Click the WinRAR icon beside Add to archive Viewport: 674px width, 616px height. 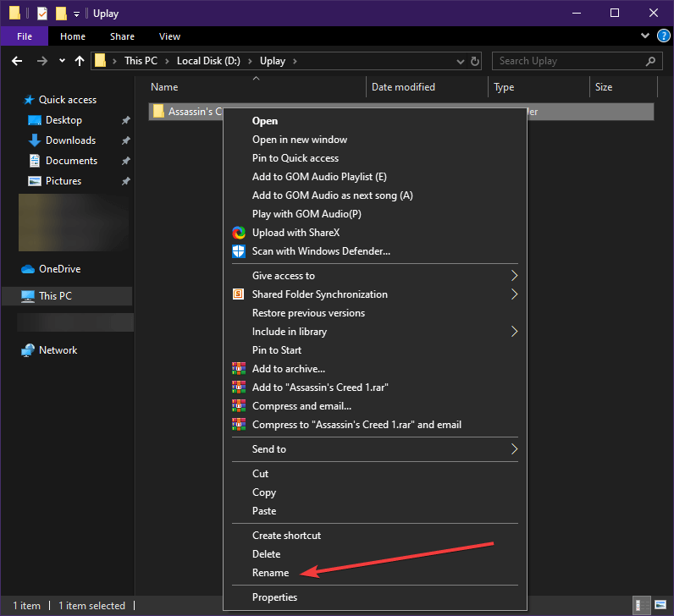239,369
